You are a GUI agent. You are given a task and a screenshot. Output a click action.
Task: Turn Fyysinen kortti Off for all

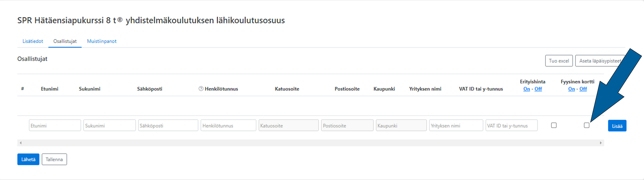pyautogui.click(x=583, y=89)
